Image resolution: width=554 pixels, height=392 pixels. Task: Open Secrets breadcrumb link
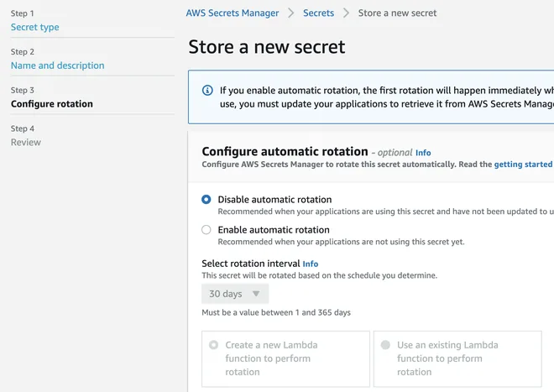318,13
